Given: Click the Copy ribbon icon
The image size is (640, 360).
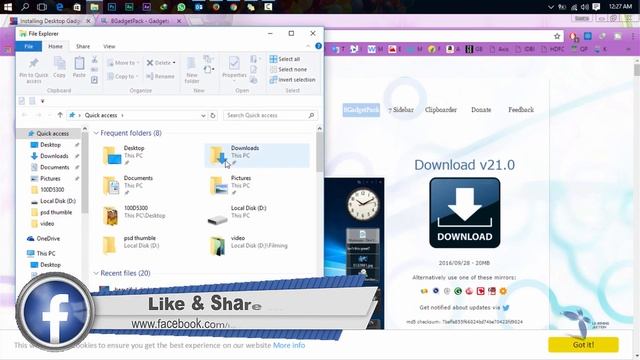Looking at the screenshot, I should click(x=59, y=68).
